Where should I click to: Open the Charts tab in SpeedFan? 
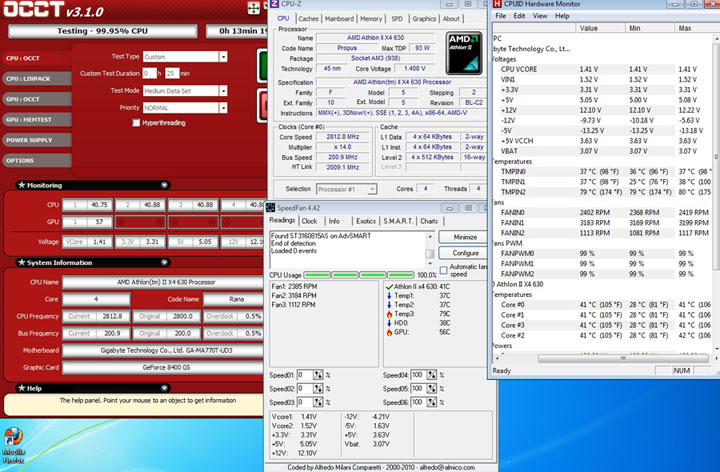click(x=429, y=221)
